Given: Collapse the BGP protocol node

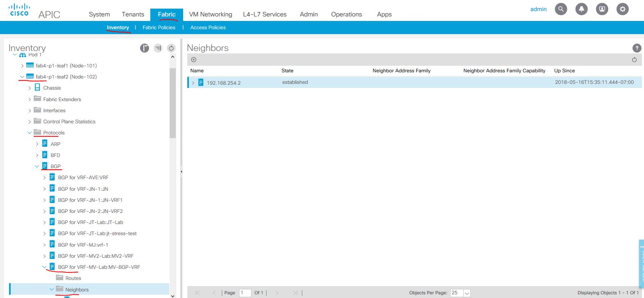Looking at the screenshot, I should [37, 166].
